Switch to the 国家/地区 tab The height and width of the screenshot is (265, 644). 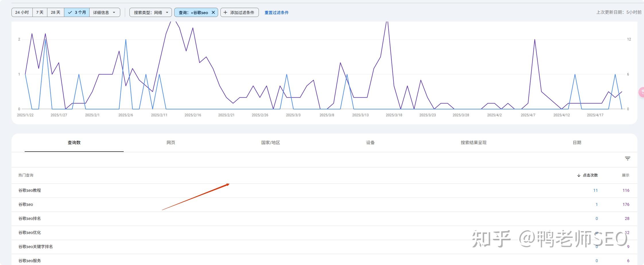click(x=270, y=143)
